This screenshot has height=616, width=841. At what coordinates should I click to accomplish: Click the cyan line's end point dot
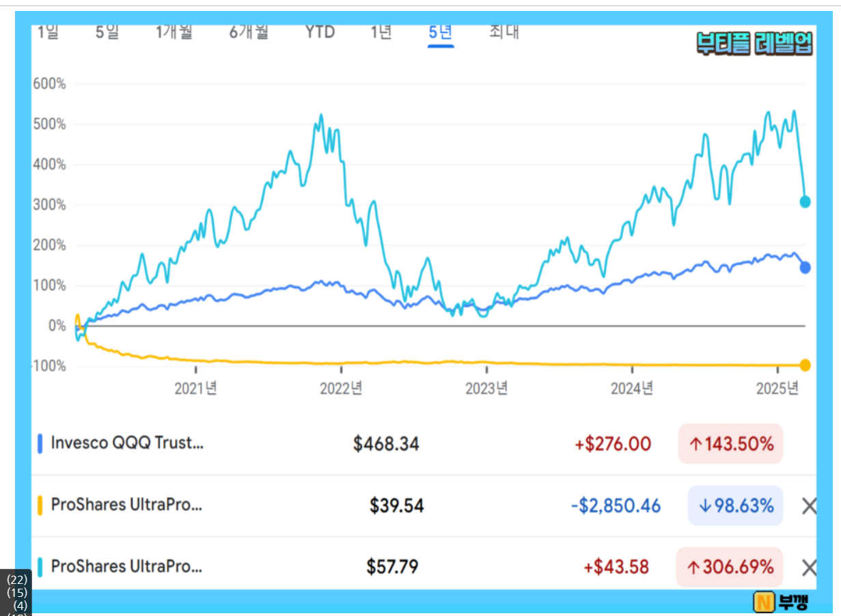(805, 201)
